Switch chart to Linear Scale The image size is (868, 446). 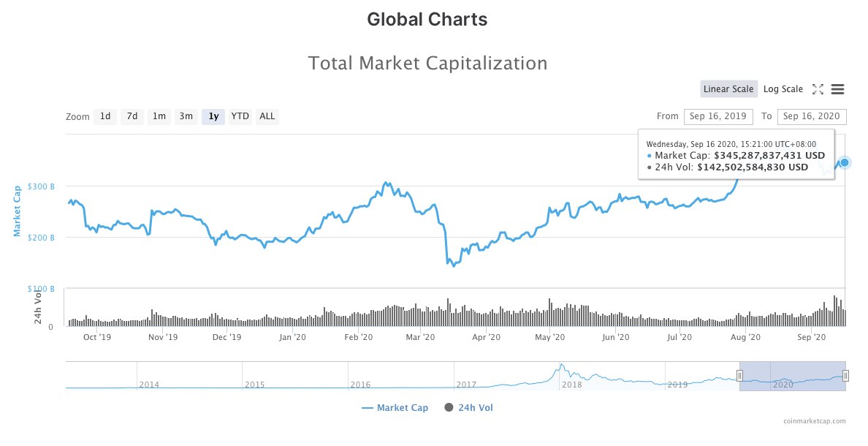(x=728, y=89)
